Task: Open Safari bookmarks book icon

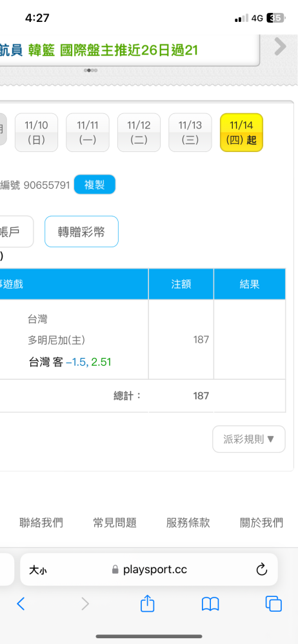Action: [210, 604]
